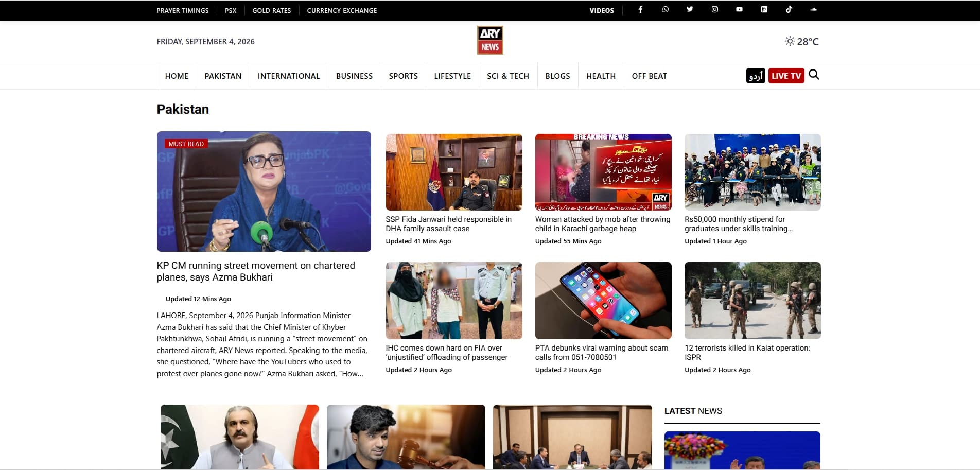This screenshot has height=470, width=980.
Task: Click the date 'FRIDAY, SEPTEMBER 4, 2026'
Action: [205, 41]
